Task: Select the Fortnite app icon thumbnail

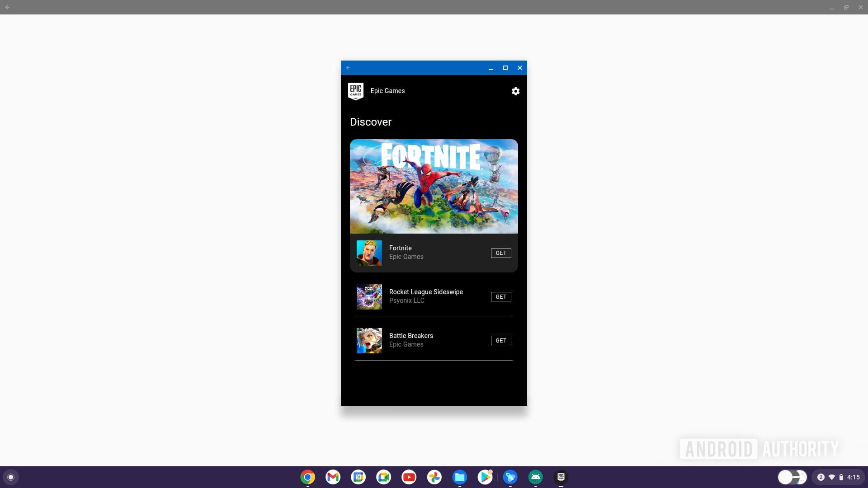Action: (369, 253)
